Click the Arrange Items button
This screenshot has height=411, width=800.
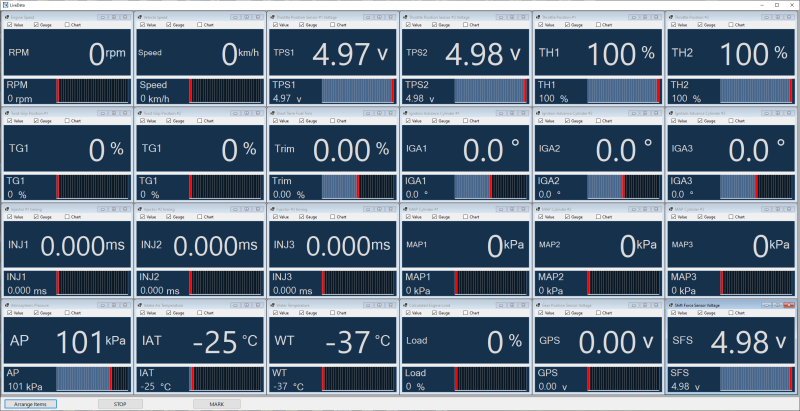pos(30,404)
